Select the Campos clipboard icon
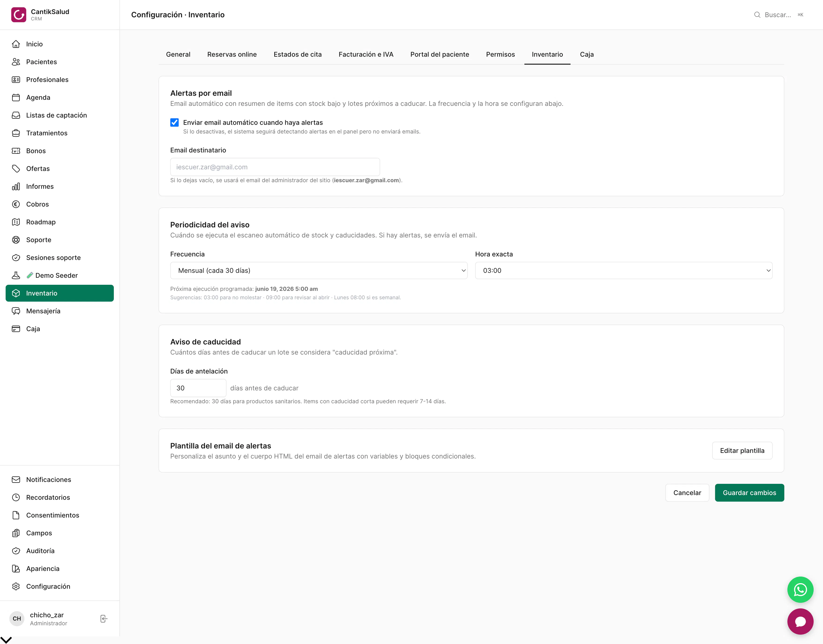This screenshot has height=644, width=823. [x=16, y=533]
